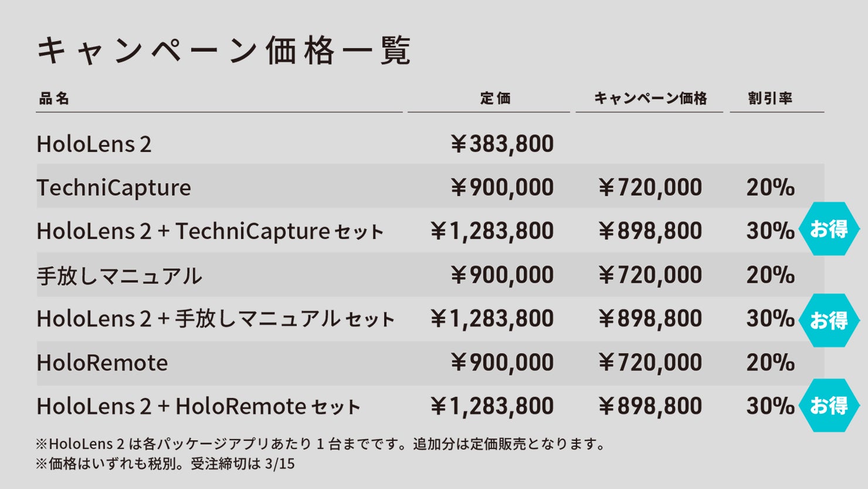
Task: Click ¥898,800 on the HoloRemote セット row
Action: [650, 406]
